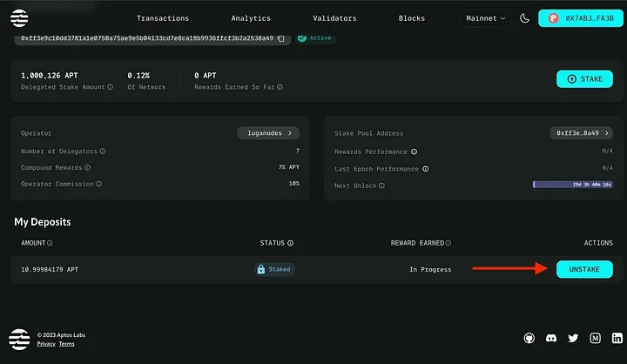
Task: Open Discord link in footer
Action: [550, 337]
